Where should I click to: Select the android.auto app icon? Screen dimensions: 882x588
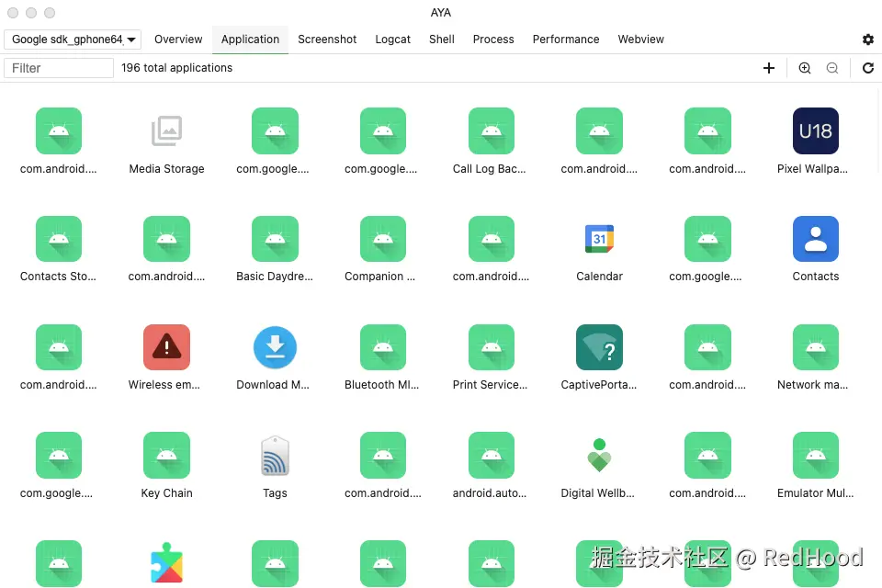pos(491,455)
